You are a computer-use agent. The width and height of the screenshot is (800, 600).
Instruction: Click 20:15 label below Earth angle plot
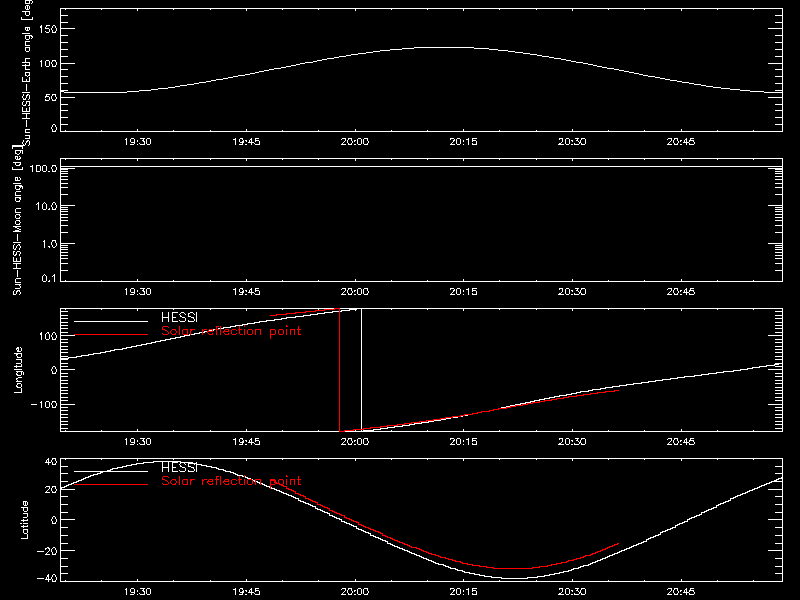pyautogui.click(x=464, y=142)
